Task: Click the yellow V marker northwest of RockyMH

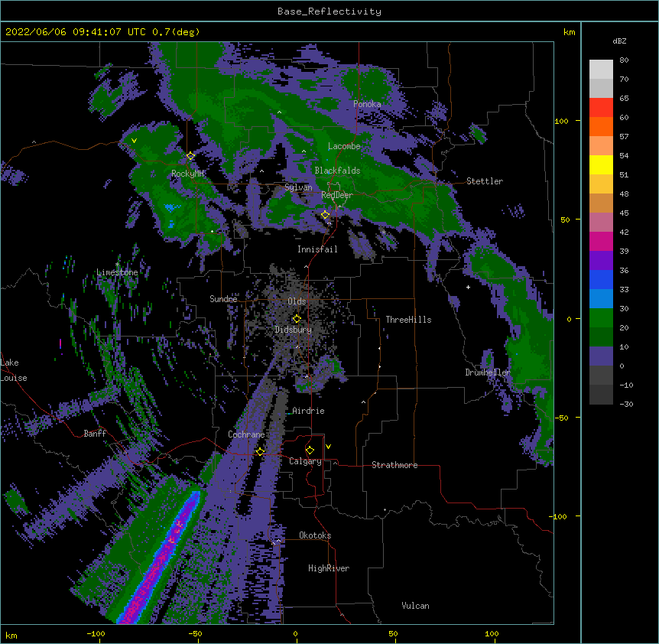Action: pos(134,141)
